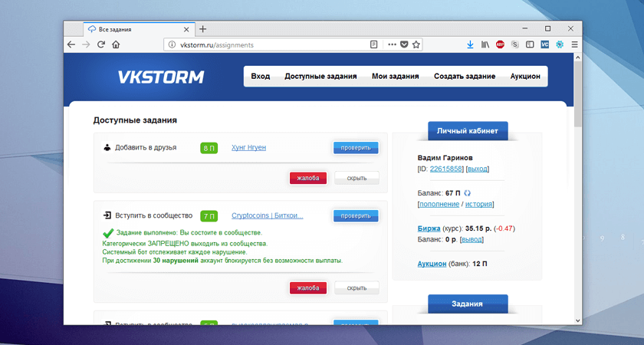Click 'скрыть' on the add-friend task
644x345 pixels.
pyautogui.click(x=356, y=178)
